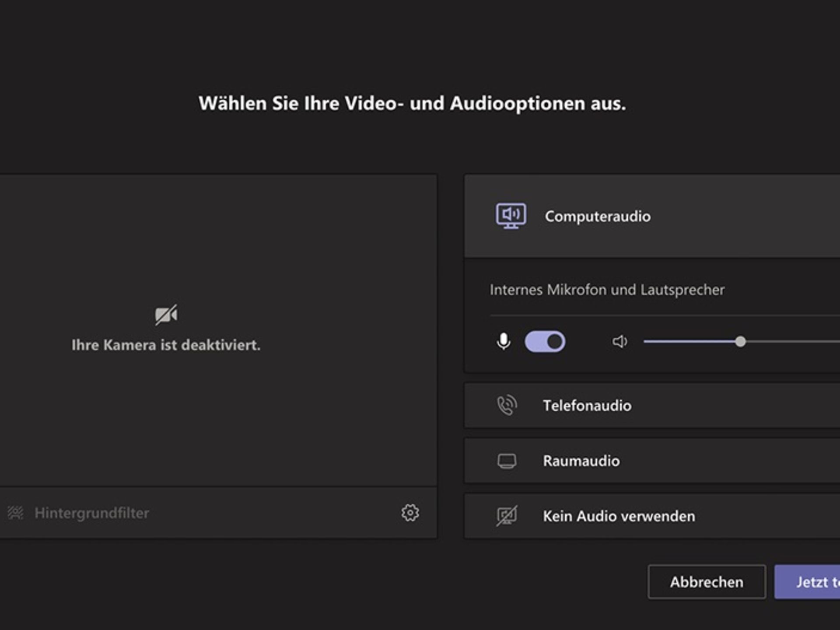Click the microphone icon next to toggle

tap(504, 342)
